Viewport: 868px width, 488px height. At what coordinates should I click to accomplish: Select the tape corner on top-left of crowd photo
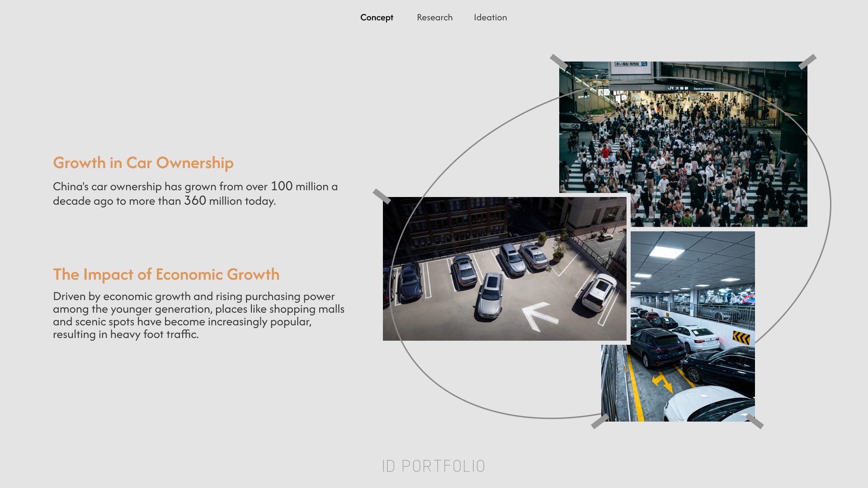[x=559, y=60]
